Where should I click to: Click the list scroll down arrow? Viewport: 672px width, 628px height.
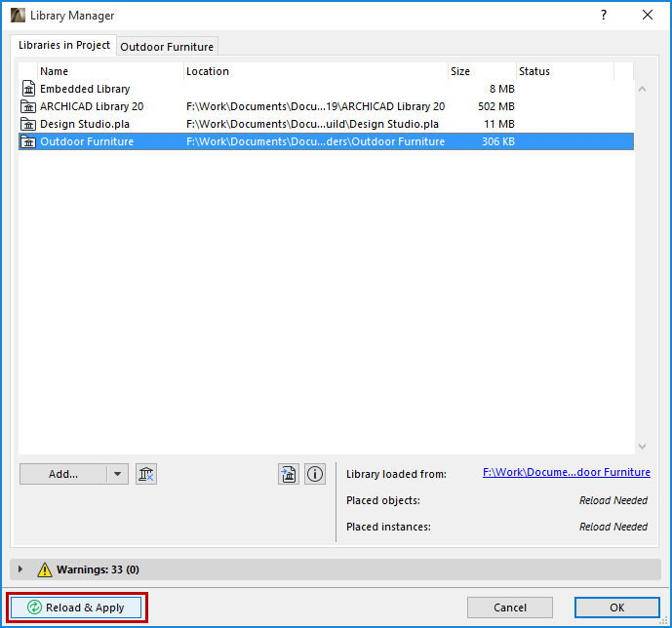pos(642,447)
